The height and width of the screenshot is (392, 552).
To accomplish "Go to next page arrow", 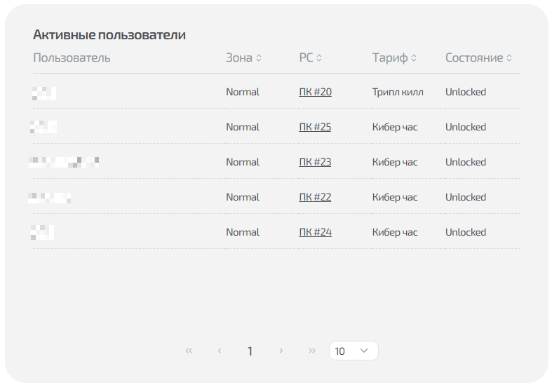I will (281, 351).
